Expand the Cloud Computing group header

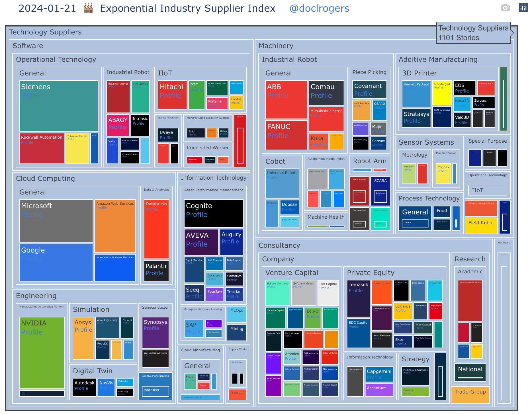point(45,179)
